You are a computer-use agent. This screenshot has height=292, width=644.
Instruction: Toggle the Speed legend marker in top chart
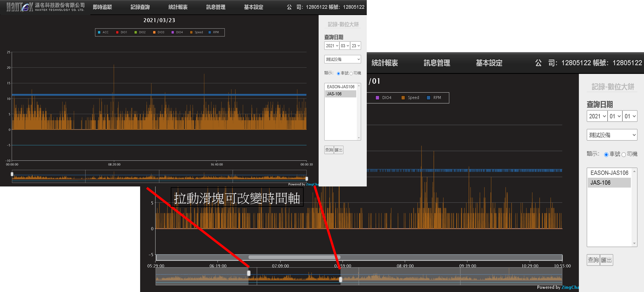[191, 32]
